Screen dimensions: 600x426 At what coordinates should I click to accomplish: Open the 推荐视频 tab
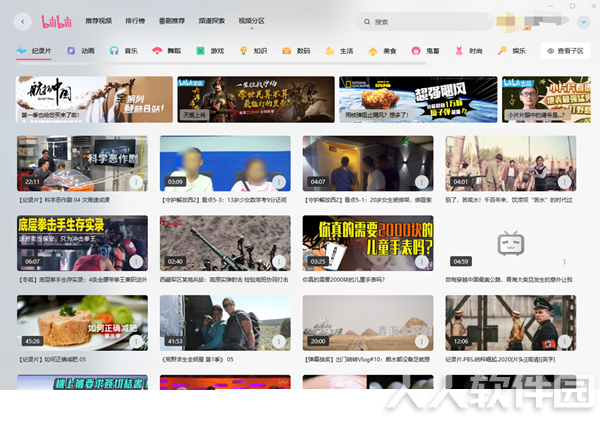[98, 21]
